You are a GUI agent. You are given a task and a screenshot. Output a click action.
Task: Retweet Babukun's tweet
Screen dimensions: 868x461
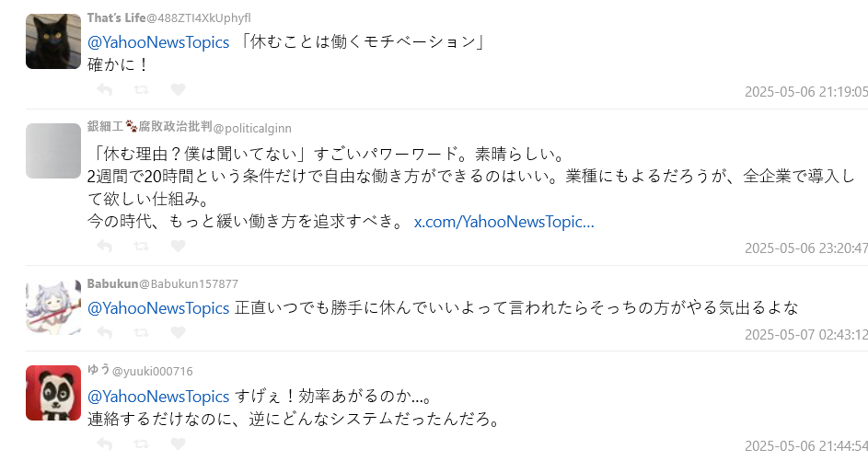tap(142, 332)
